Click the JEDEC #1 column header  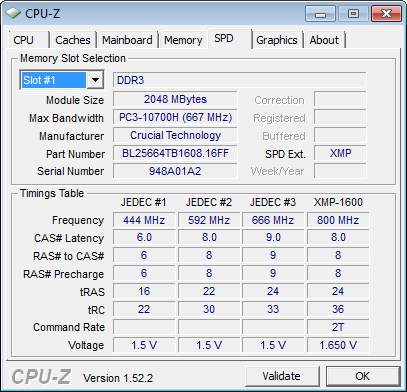tap(143, 202)
